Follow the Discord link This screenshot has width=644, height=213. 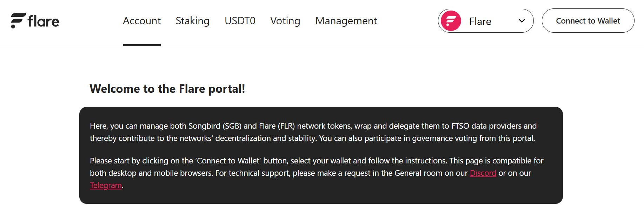(483, 173)
